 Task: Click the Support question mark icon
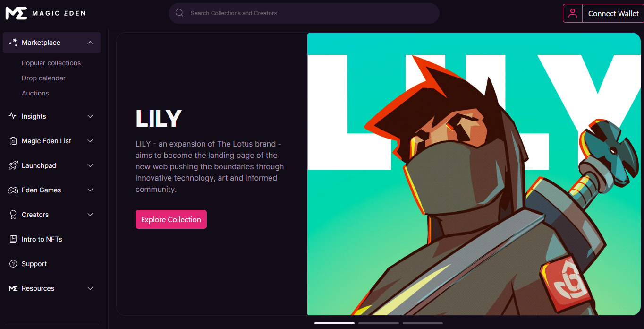click(x=13, y=264)
